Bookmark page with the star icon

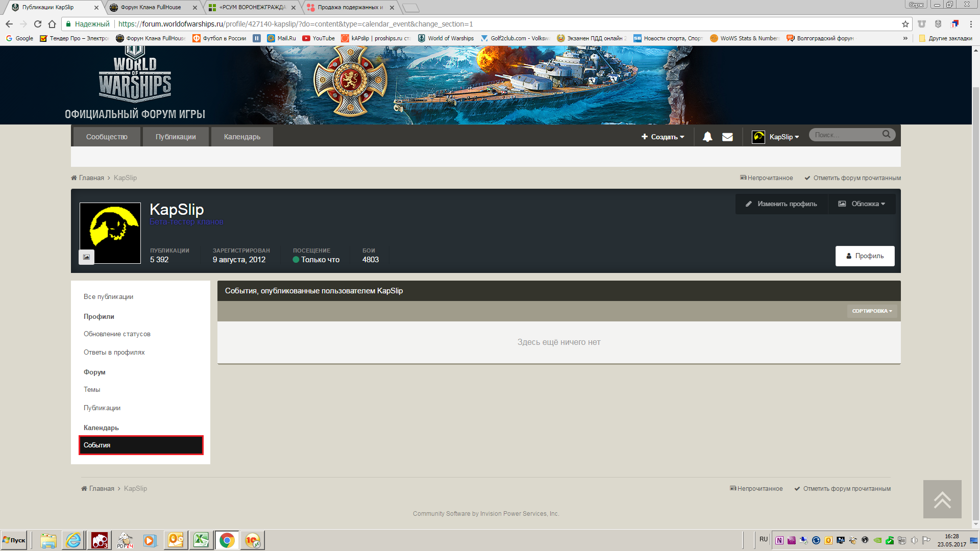(x=905, y=24)
